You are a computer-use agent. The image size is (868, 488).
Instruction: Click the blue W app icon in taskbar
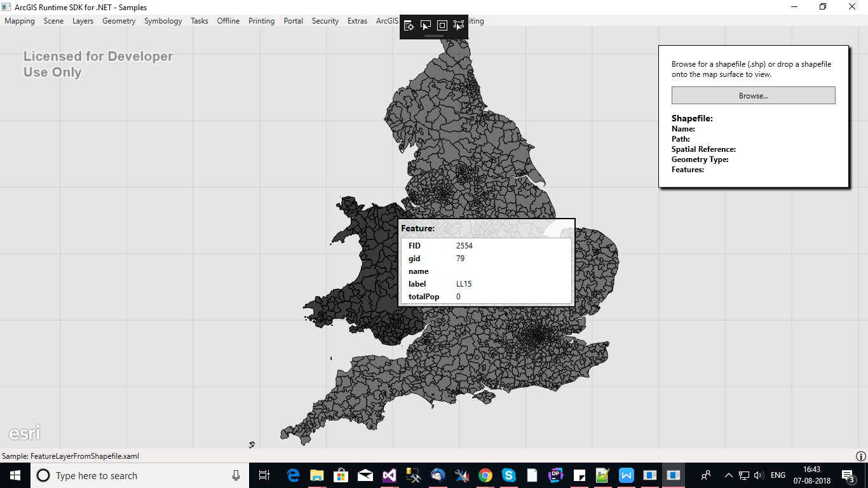(x=627, y=475)
